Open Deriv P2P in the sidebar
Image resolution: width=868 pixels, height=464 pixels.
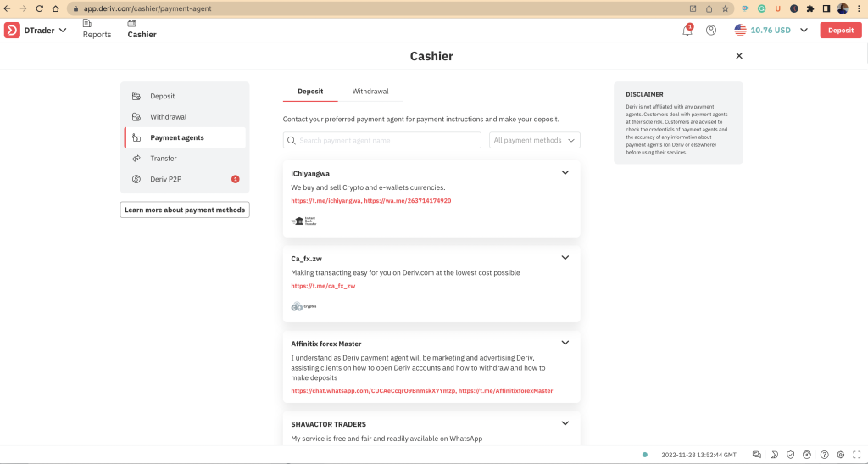click(185, 179)
